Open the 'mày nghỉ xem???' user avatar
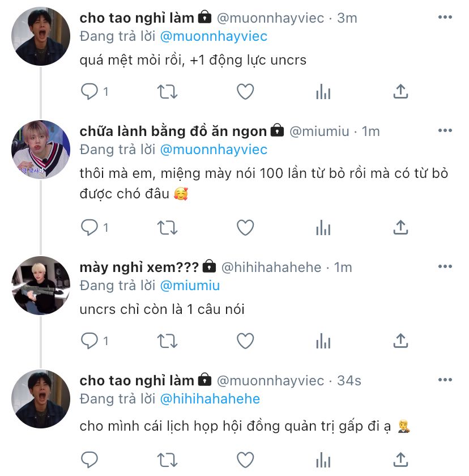469x476 pixels. click(x=41, y=286)
